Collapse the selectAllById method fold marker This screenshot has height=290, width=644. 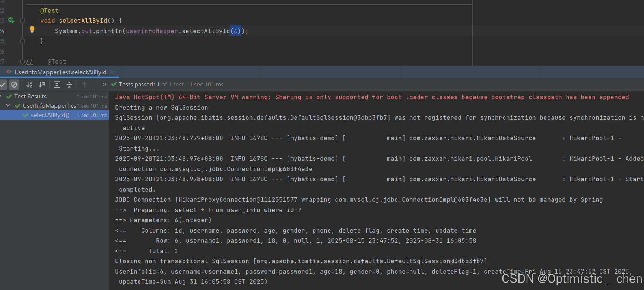click(22, 21)
